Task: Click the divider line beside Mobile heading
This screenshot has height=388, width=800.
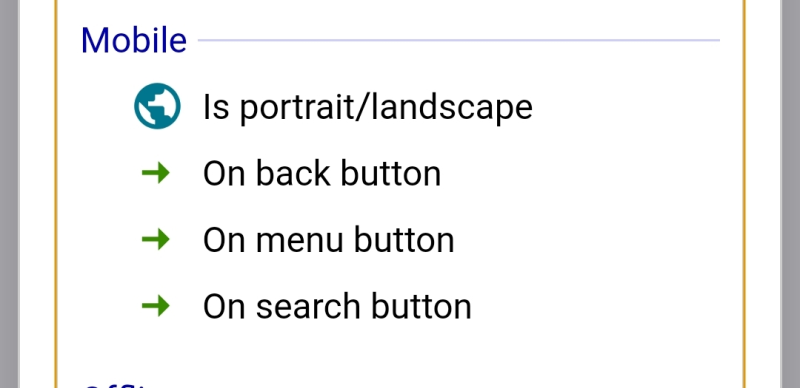Action: 458,40
